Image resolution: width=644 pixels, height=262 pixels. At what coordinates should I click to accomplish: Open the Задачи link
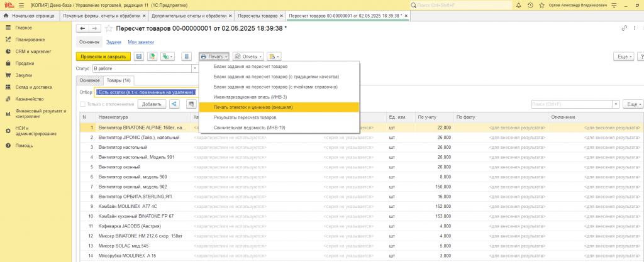point(114,42)
